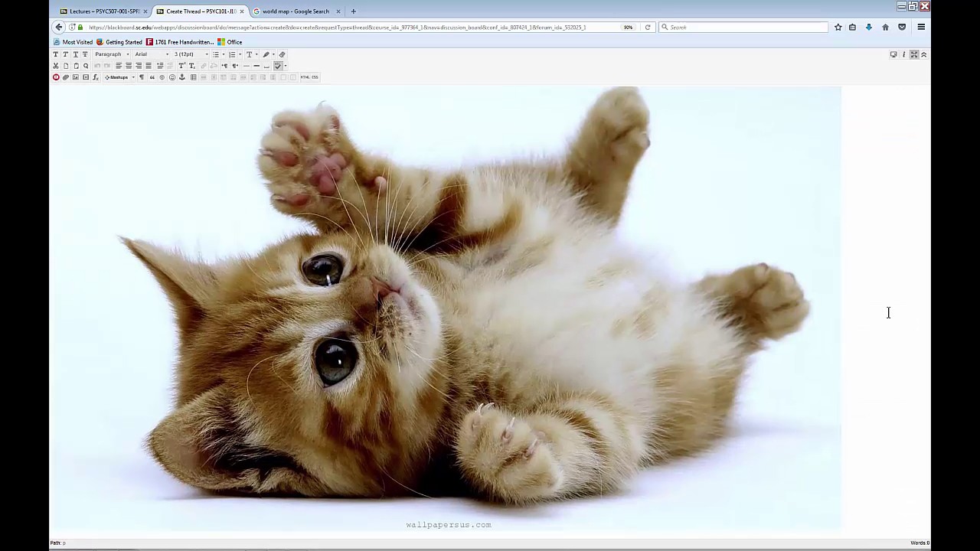Click the insert embedded media icon

(x=85, y=77)
